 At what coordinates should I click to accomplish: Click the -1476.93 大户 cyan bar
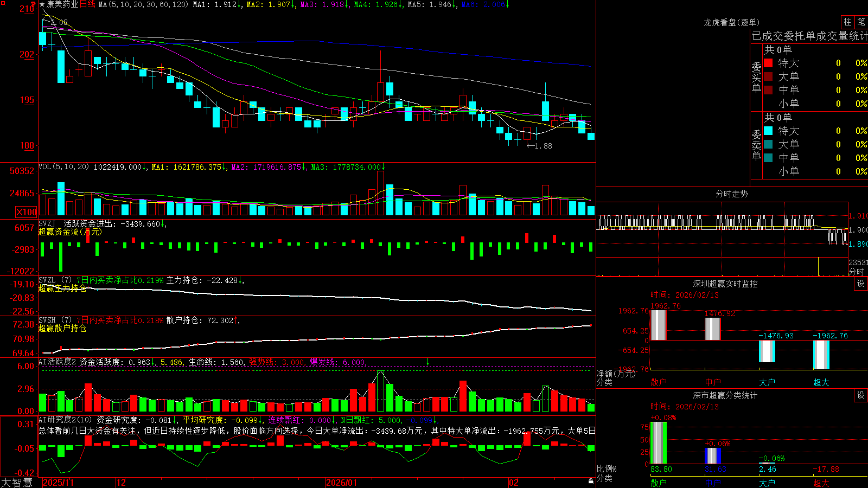767,351
